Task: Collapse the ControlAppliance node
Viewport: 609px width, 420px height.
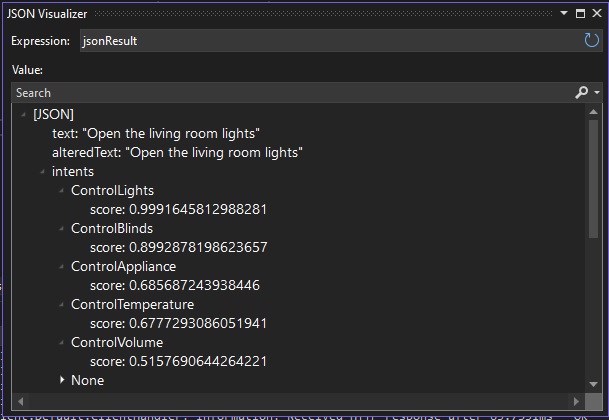Action: (62, 267)
